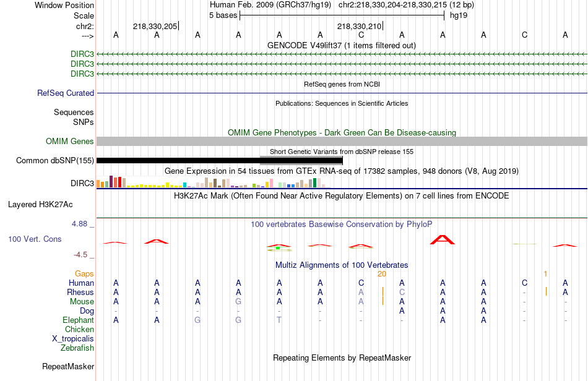Open the GENCODE V49lift37 track title

[342, 45]
